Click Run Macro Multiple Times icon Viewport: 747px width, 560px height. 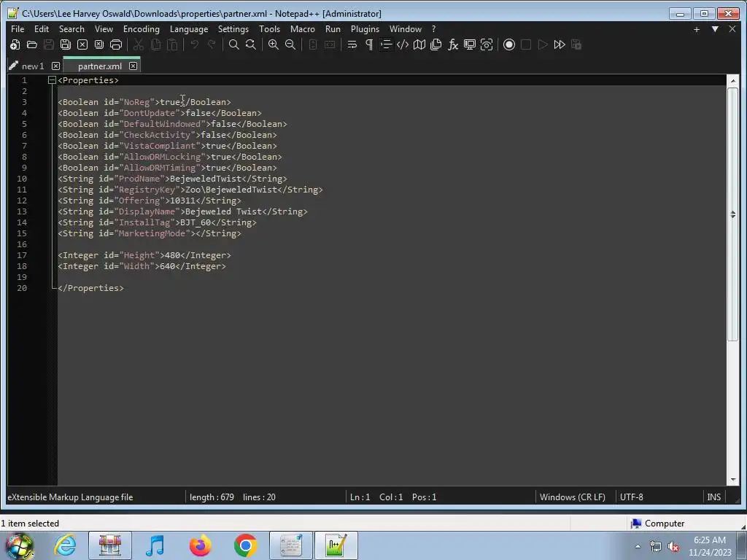pos(560,44)
